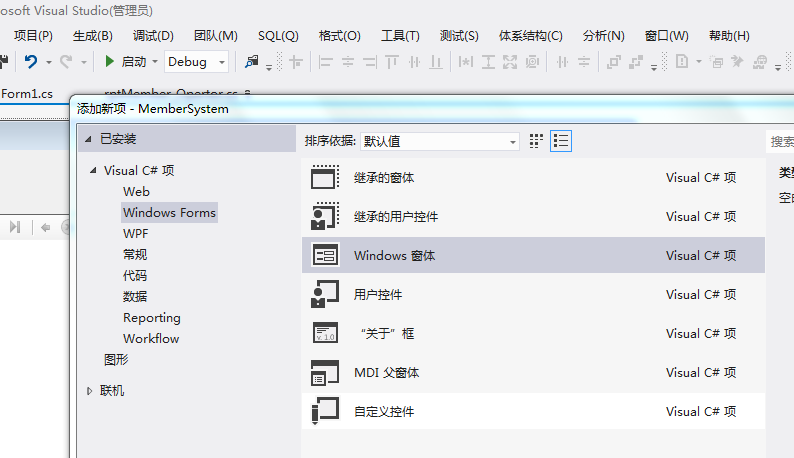Open the SQL(Q) menu
Image resolution: width=794 pixels, height=458 pixels.
click(x=278, y=36)
